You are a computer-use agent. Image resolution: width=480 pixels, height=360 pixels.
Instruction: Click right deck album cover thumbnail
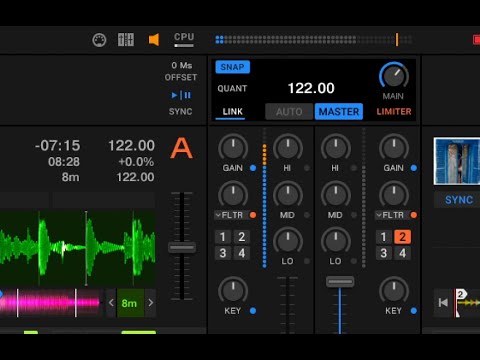tap(457, 161)
